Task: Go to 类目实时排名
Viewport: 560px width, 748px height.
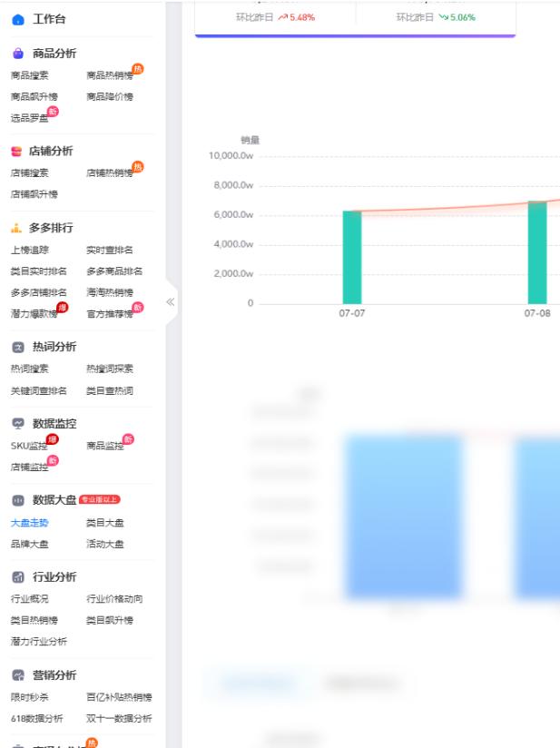Action: [x=39, y=271]
